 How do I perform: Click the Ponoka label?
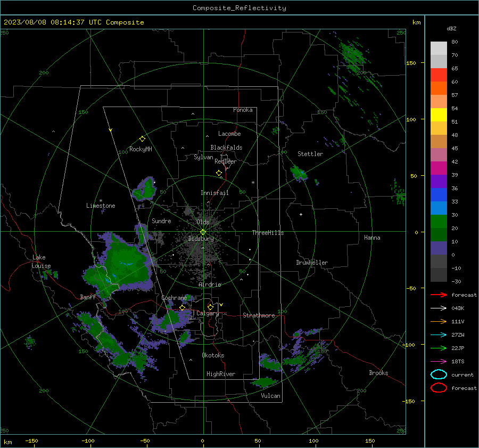(243, 110)
